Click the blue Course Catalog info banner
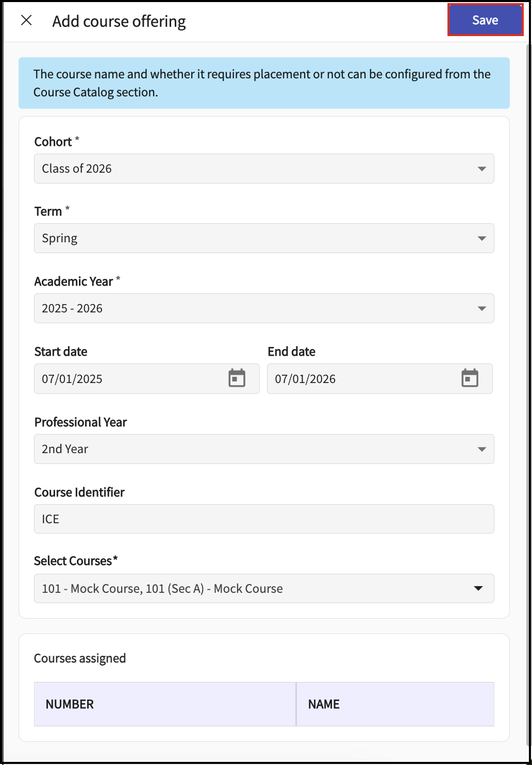 [x=263, y=83]
